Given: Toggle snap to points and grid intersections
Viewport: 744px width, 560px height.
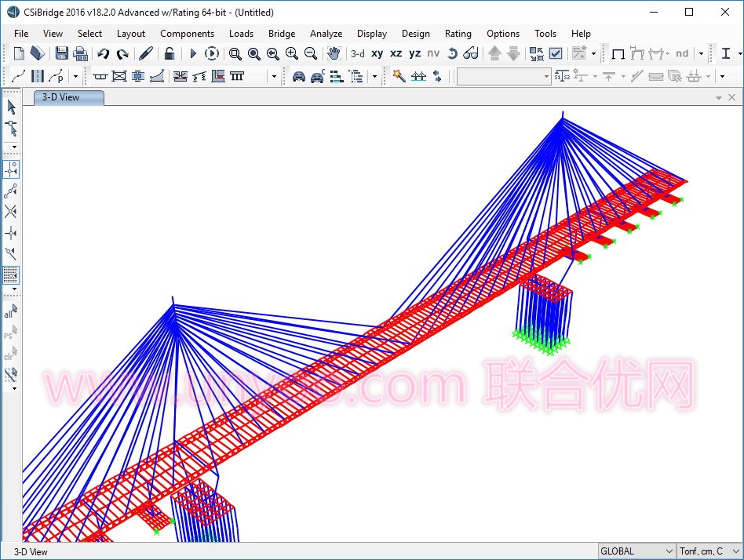Looking at the screenshot, I should (x=11, y=169).
